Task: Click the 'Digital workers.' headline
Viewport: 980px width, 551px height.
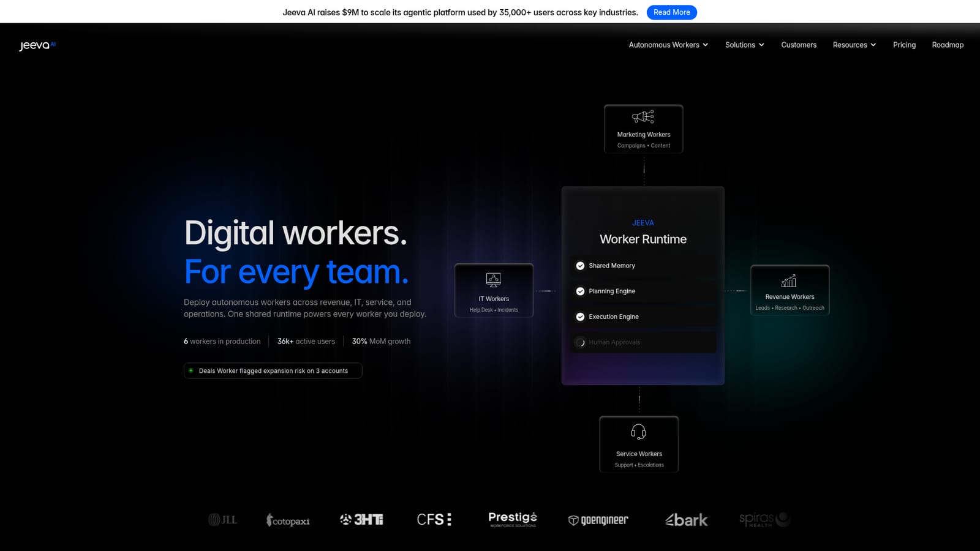Action: click(296, 233)
